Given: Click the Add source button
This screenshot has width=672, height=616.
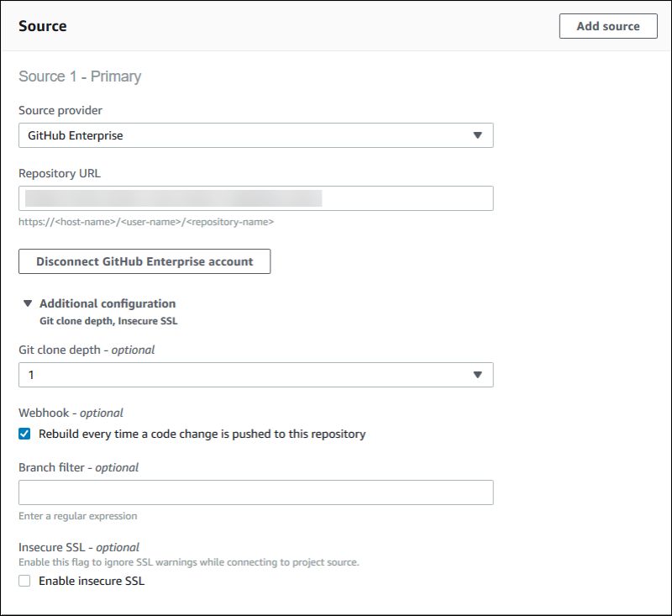Looking at the screenshot, I should coord(607,25).
